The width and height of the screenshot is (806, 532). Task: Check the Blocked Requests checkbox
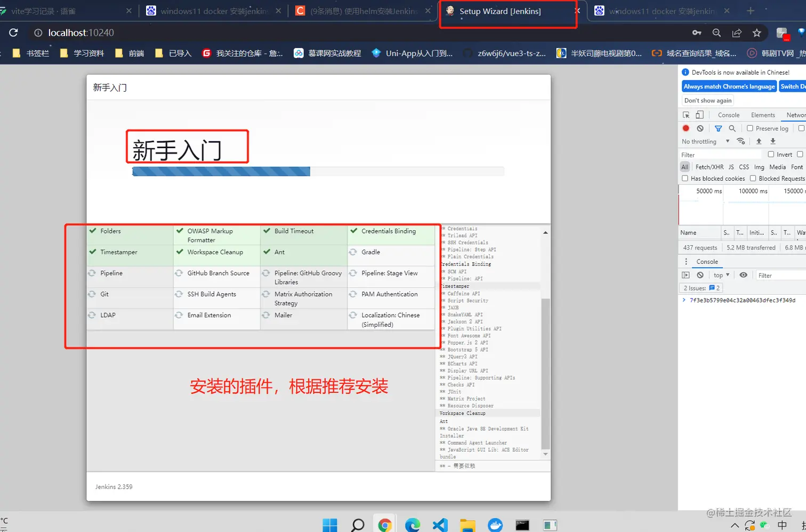tap(753, 178)
